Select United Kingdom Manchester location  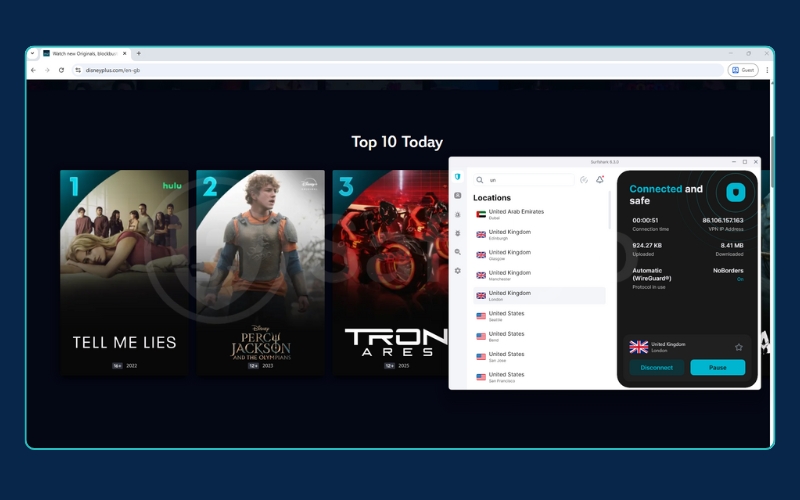pyautogui.click(x=539, y=276)
